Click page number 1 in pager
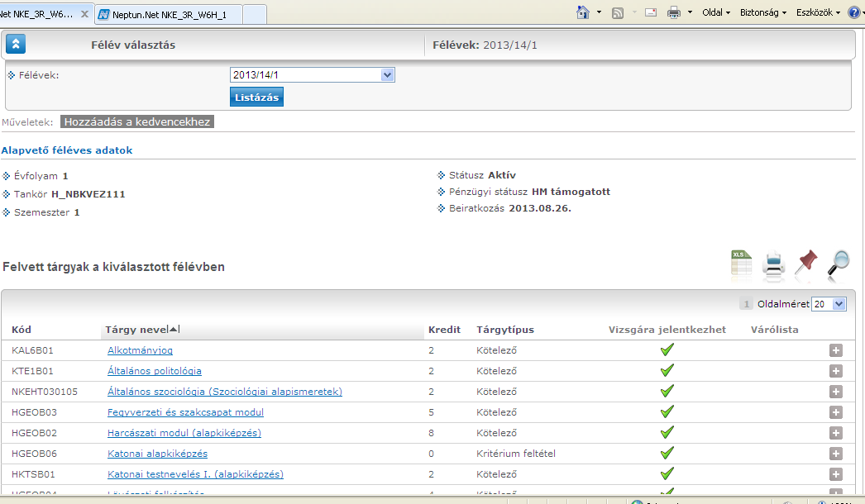The height and width of the screenshot is (504, 865). tap(746, 304)
